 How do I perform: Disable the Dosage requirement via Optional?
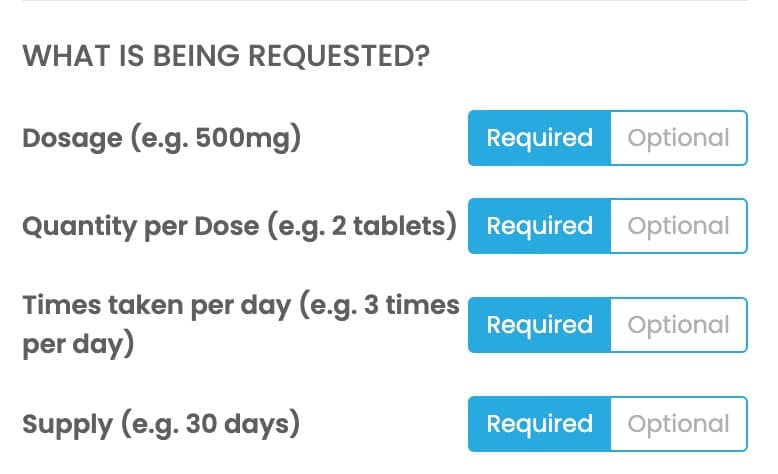click(678, 138)
